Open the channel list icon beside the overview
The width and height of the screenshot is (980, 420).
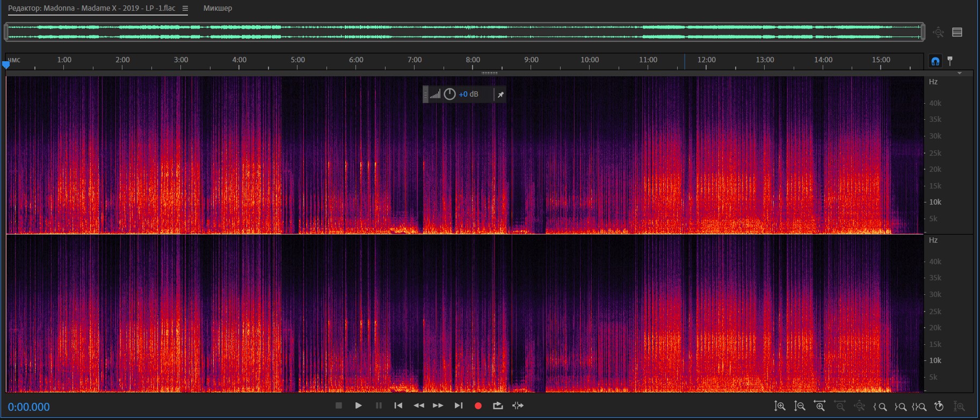point(957,32)
